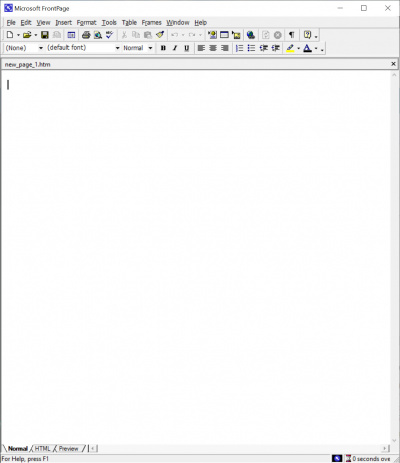Click the Save icon in the toolbar
Image resolution: width=400 pixels, height=463 pixels.
(x=45, y=35)
